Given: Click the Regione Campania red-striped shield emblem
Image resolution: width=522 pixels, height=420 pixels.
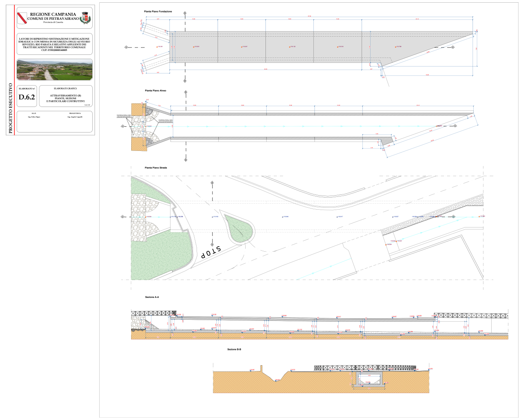Looking at the screenshot, I should [22, 18].
